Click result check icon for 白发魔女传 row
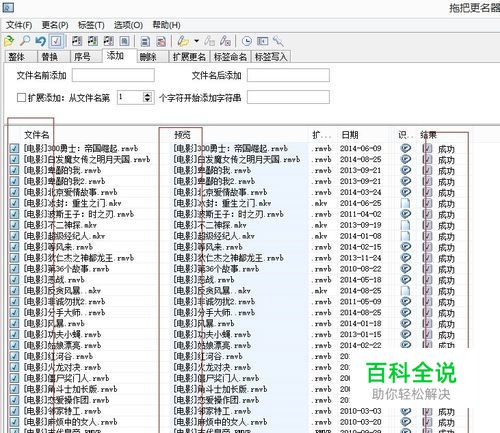 coord(428,159)
